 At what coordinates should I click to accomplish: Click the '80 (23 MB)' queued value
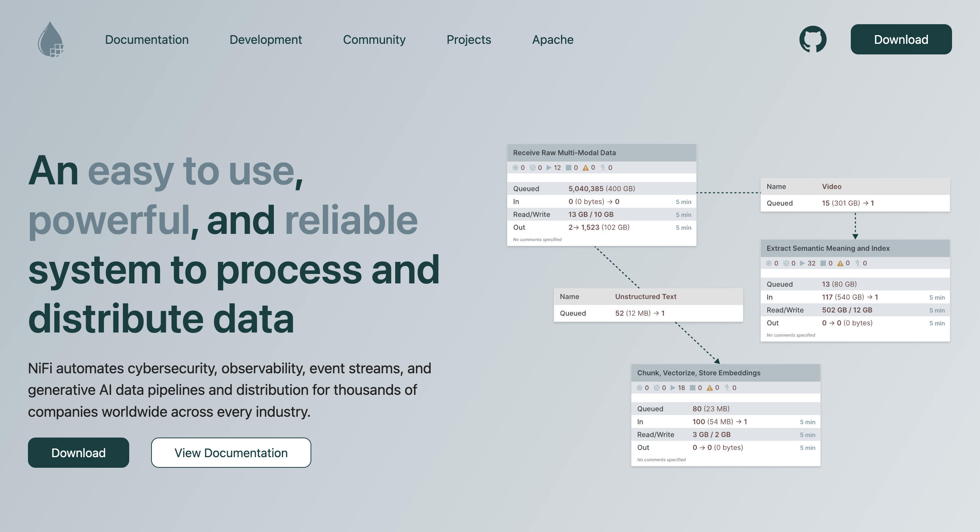click(x=711, y=409)
